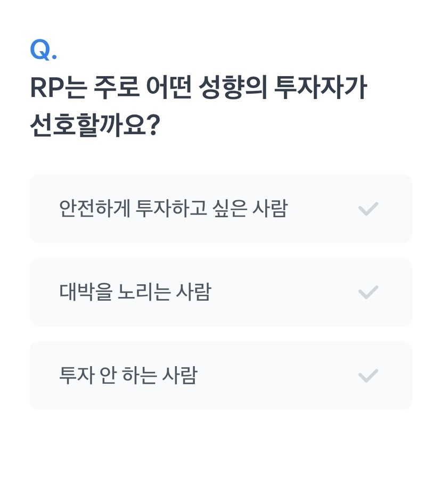
Task: Choose the second answer card about hitting jackpot
Action: [220, 292]
